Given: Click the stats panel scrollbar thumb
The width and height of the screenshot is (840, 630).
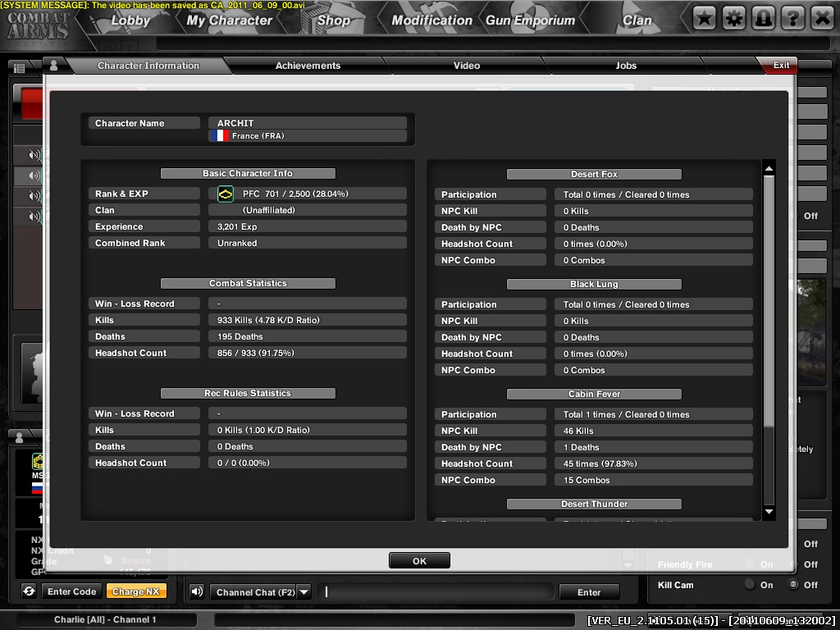Looking at the screenshot, I should point(769,300).
